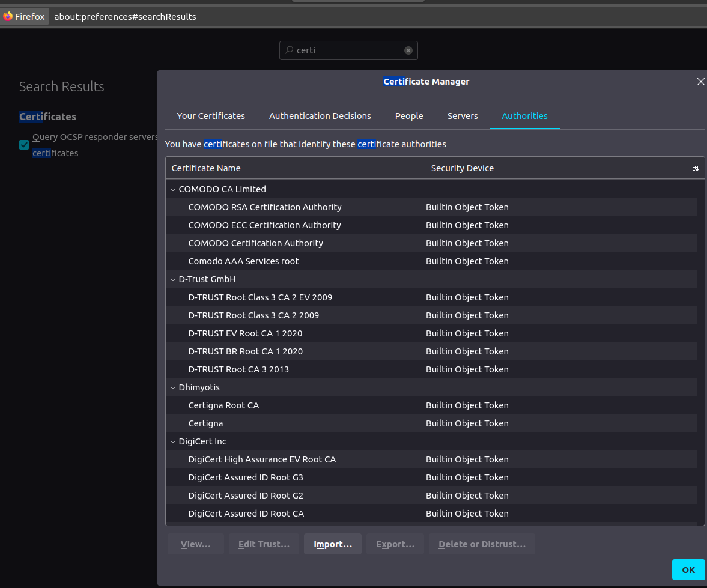Click the Import button

point(332,544)
